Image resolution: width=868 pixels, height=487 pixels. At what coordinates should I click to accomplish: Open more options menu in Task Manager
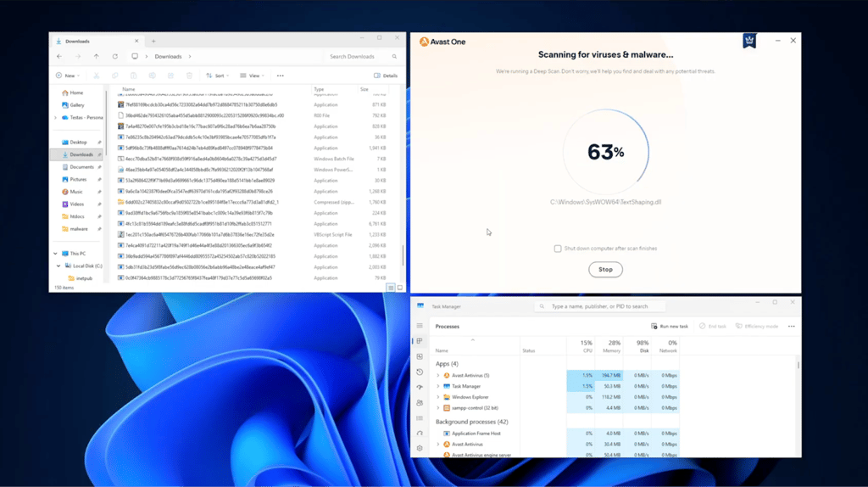792,327
